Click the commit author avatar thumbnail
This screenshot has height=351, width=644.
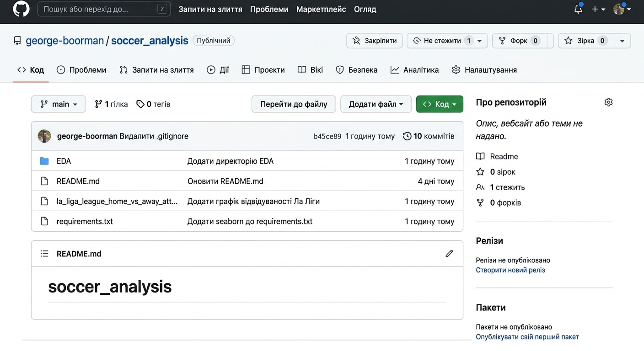click(44, 136)
